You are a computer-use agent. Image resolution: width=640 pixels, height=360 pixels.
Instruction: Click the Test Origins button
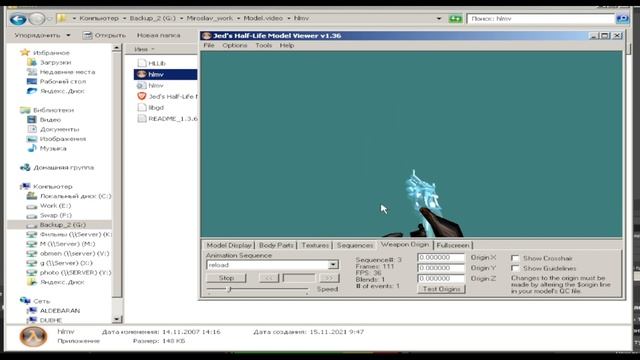(x=441, y=289)
